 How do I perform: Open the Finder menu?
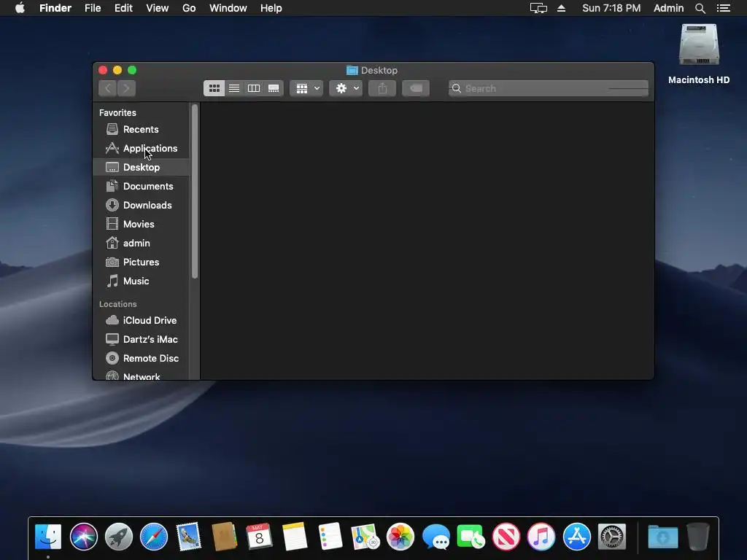point(55,8)
